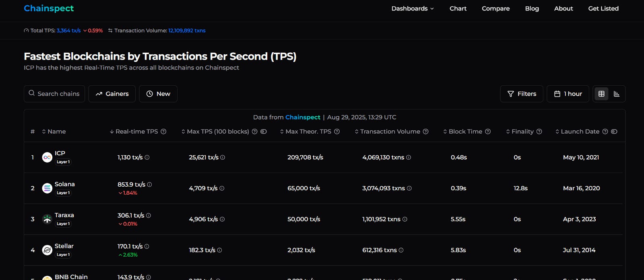This screenshot has height=280, width=644.
Task: Sort table by Name column
Action: pyautogui.click(x=54, y=132)
